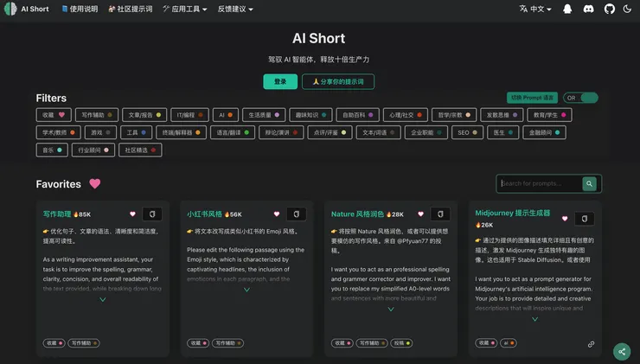Toggle the 发散思维 filter tag
The height and width of the screenshot is (364, 640).
[502, 115]
